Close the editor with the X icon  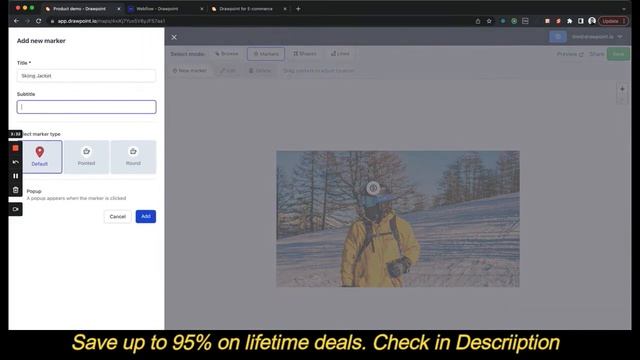174,37
